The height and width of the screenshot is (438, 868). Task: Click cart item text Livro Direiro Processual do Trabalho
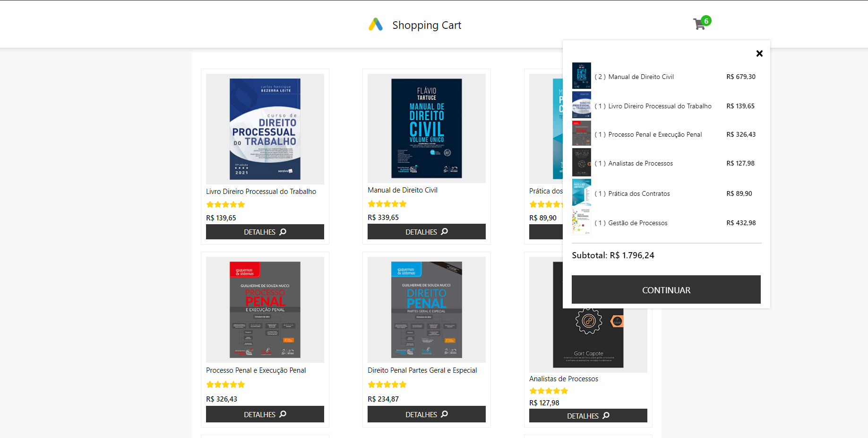click(x=660, y=106)
